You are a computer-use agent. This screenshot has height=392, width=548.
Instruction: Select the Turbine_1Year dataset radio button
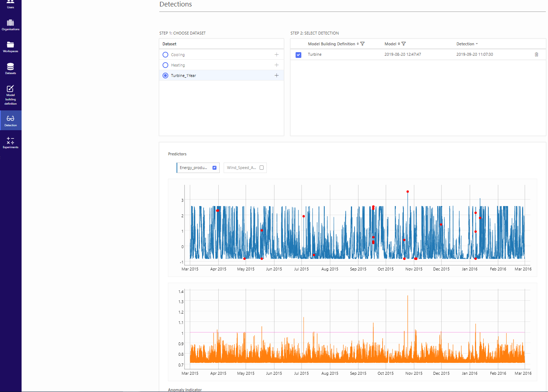pyautogui.click(x=165, y=76)
